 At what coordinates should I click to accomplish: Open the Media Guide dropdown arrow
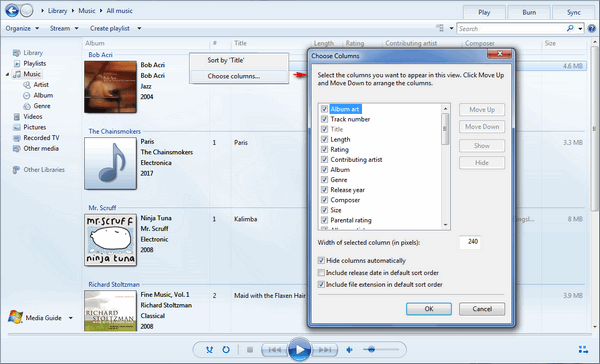pos(71,318)
